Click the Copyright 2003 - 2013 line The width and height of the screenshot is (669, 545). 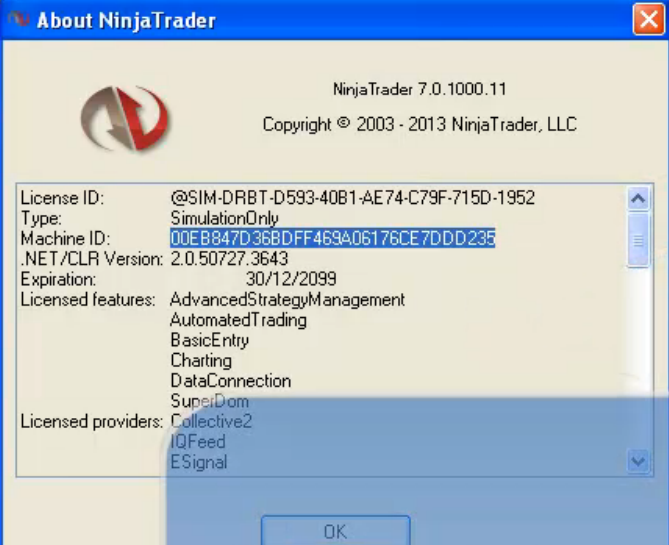tap(420, 125)
